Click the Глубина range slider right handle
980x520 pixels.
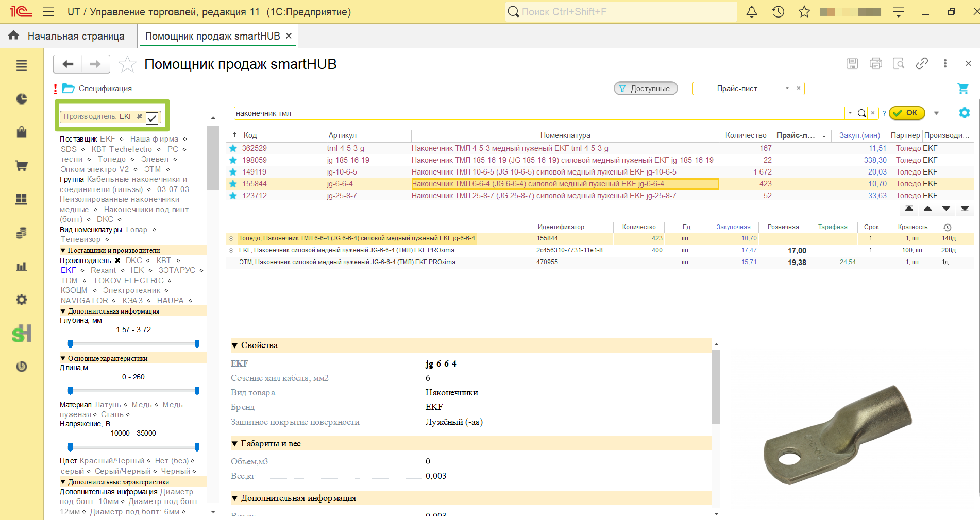197,343
